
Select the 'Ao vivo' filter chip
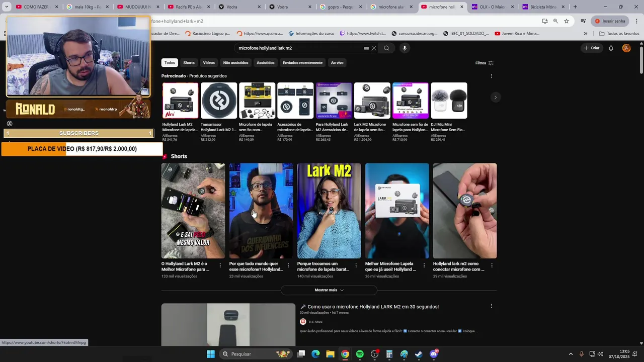tap(337, 63)
